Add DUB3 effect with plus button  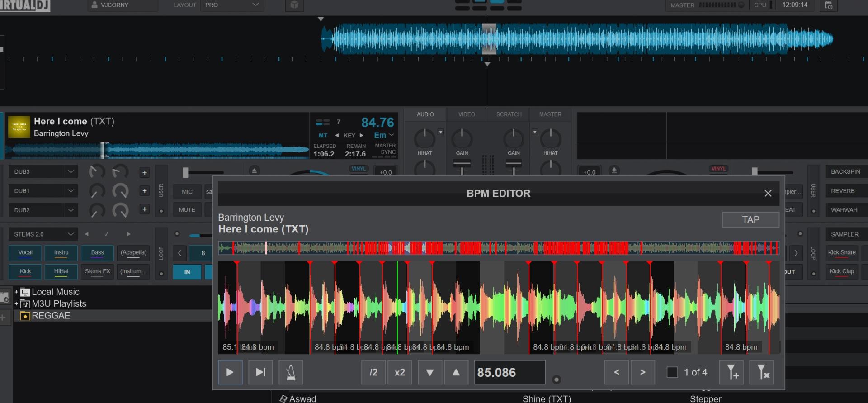coord(144,172)
